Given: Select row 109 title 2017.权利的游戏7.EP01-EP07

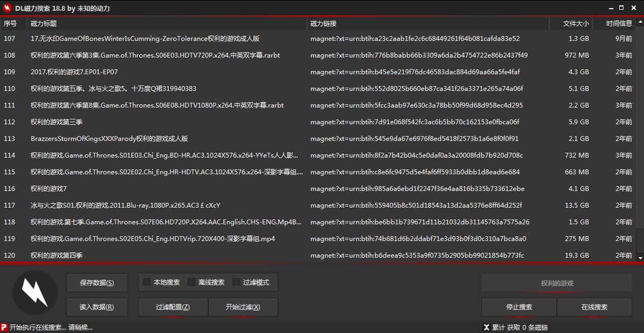Looking at the screenshot, I should click(74, 72).
